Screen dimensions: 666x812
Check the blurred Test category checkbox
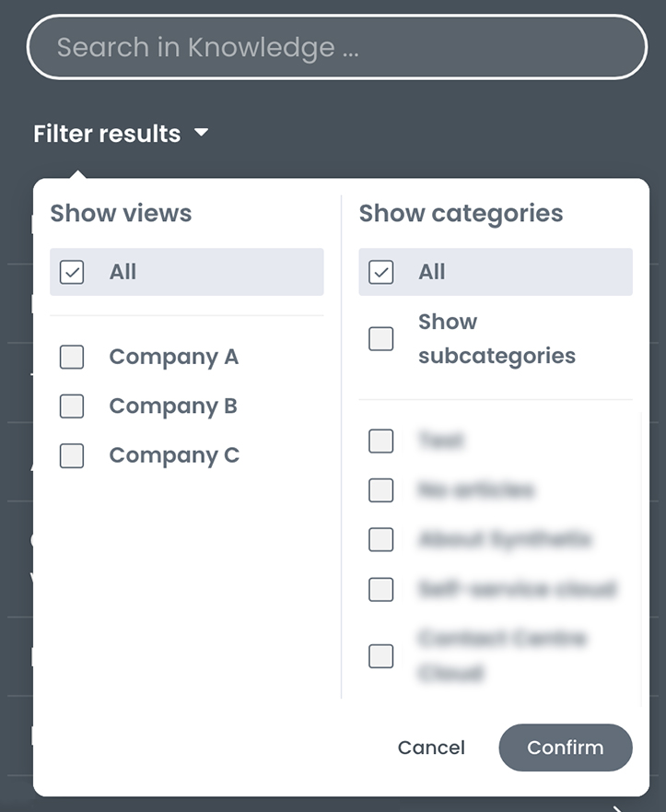click(380, 441)
